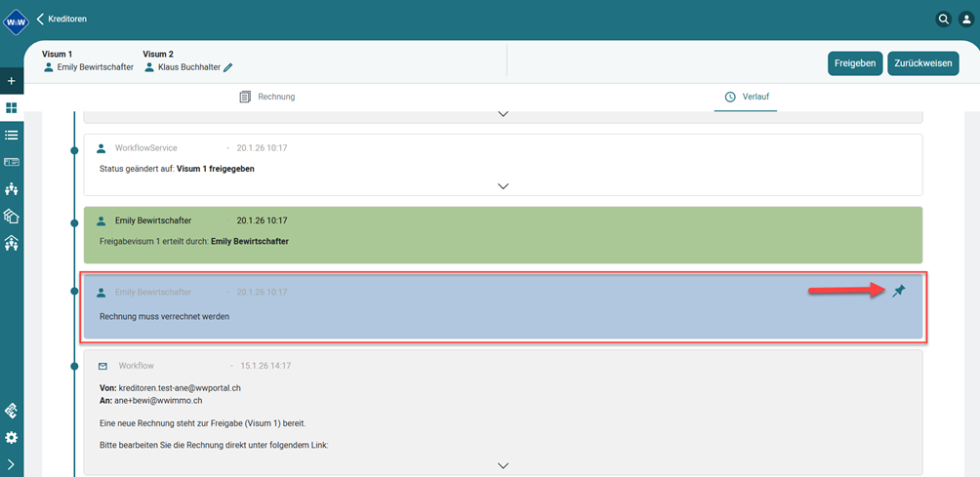The height and width of the screenshot is (477, 980).
Task: Click 'Rechnung muss verrechnet werden' note
Action: pos(164,317)
